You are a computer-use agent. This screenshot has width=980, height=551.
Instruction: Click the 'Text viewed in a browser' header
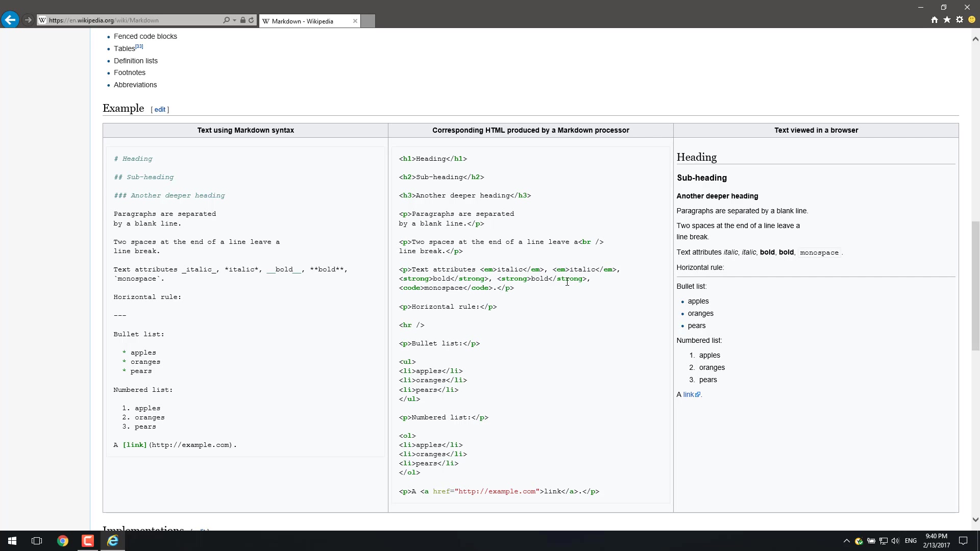[x=816, y=130]
